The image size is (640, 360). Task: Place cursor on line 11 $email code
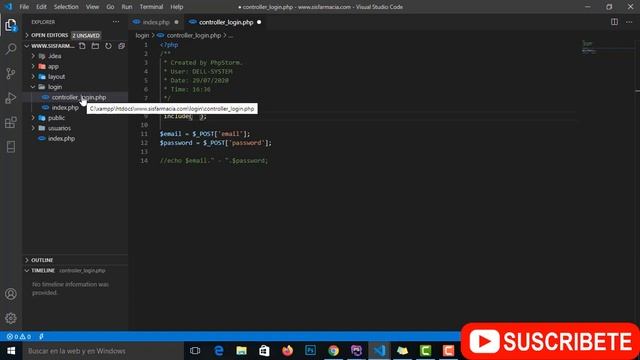205,134
